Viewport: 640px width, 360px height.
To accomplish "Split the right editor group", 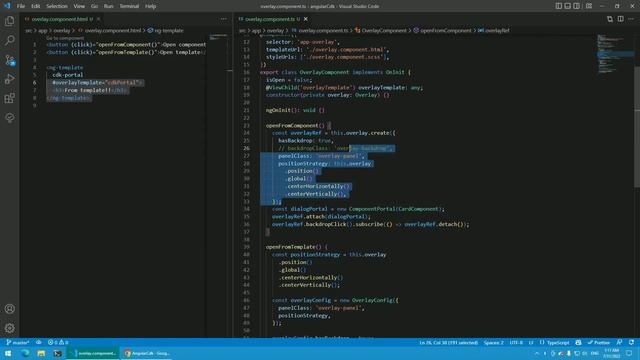I will point(620,19).
